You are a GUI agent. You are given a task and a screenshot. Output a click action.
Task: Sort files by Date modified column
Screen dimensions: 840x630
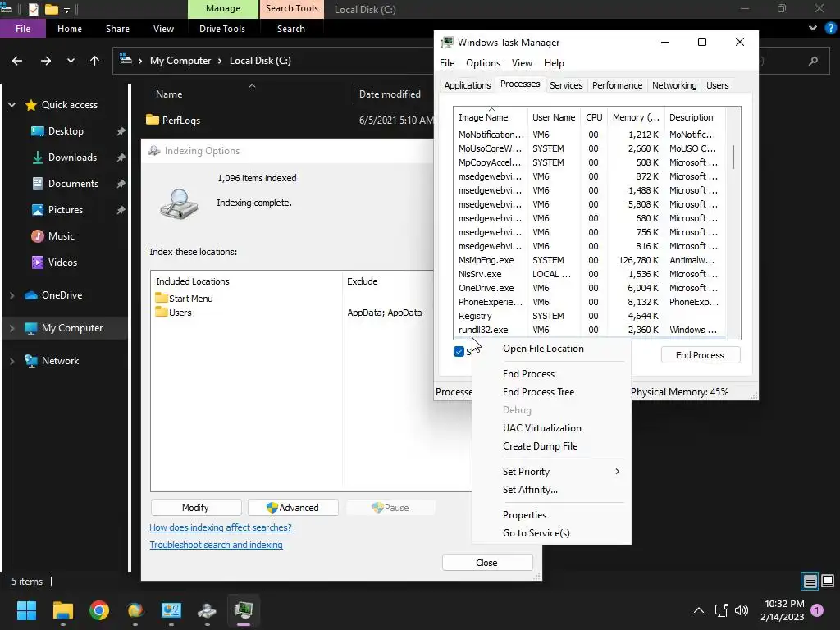[x=390, y=94]
